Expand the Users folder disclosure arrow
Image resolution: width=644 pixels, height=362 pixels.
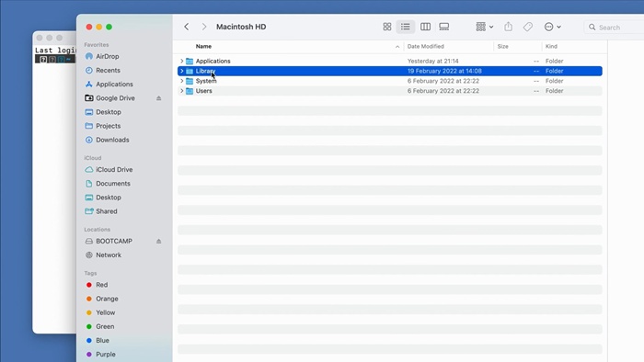(x=182, y=91)
